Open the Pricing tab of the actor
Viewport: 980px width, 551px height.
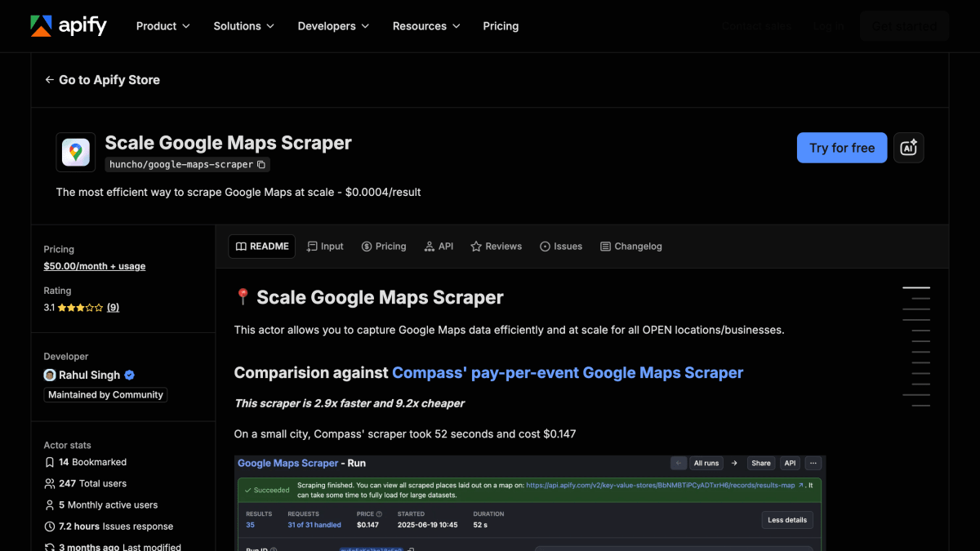tap(384, 247)
